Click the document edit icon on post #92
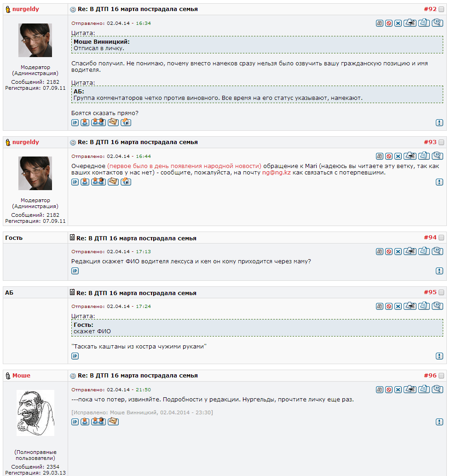This screenshot has height=476, width=451. [x=424, y=23]
